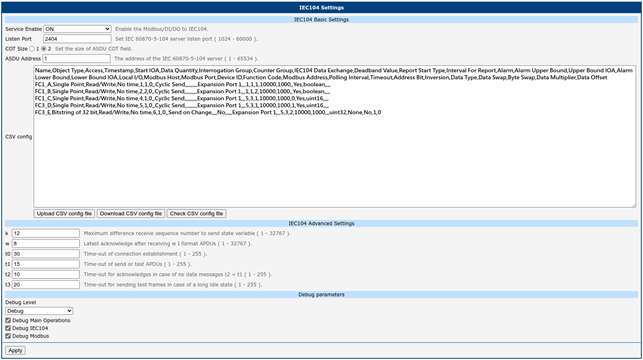Screen dimensions: 643x360
Task: Click the 'Time-out for acknowledges' t2 description
Action: (x=178, y=274)
